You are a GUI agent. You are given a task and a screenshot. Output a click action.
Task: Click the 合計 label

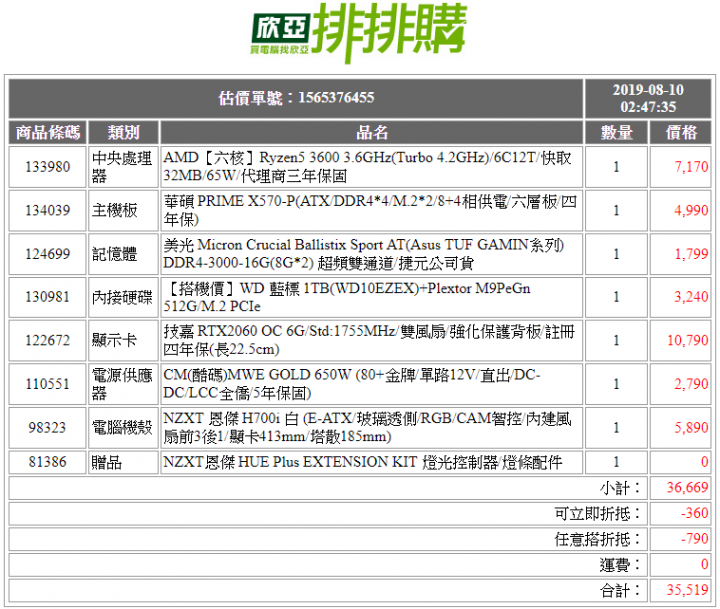[x=620, y=591]
